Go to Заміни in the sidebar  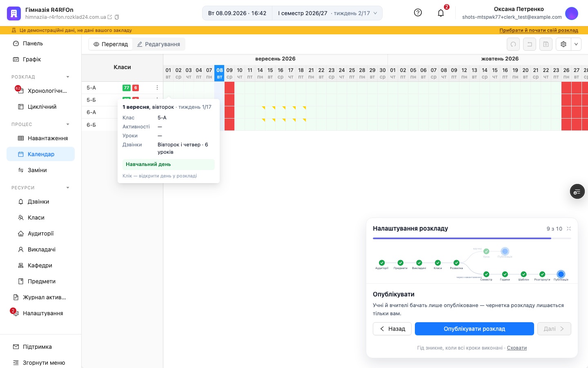(x=40, y=170)
